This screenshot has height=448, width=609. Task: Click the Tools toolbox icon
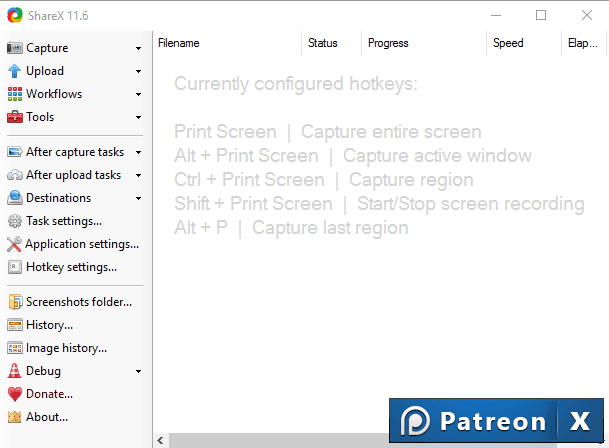click(x=14, y=117)
